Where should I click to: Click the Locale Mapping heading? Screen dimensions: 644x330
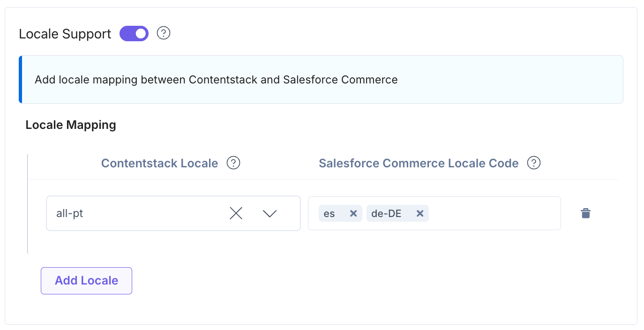(70, 125)
